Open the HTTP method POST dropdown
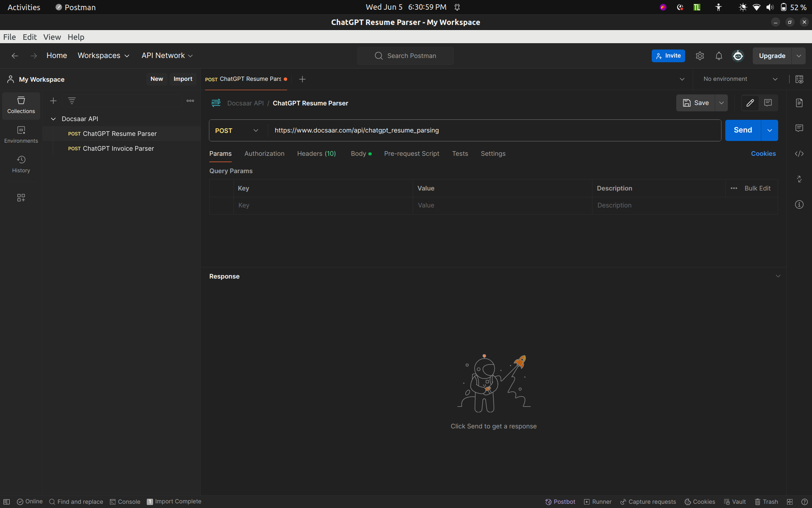Image resolution: width=812 pixels, height=508 pixels. pyautogui.click(x=238, y=130)
